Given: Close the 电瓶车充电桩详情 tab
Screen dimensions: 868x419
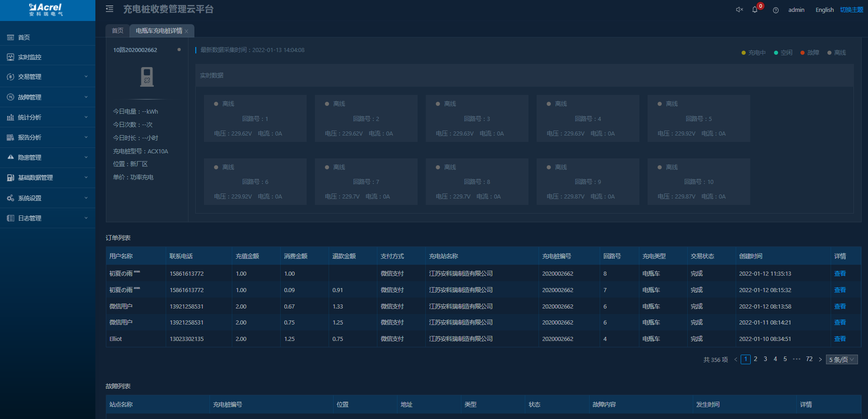Looking at the screenshot, I should 187,31.
